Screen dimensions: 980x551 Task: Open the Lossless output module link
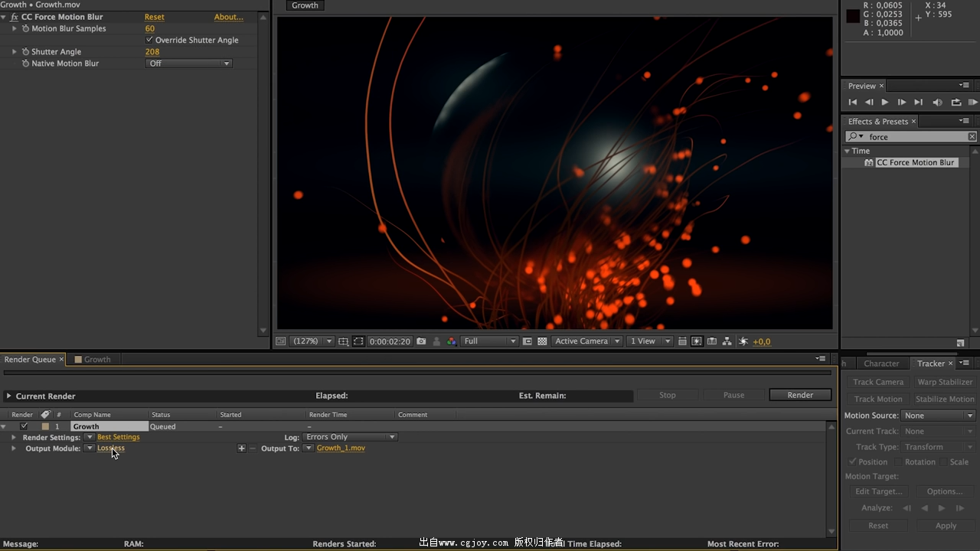coord(111,448)
